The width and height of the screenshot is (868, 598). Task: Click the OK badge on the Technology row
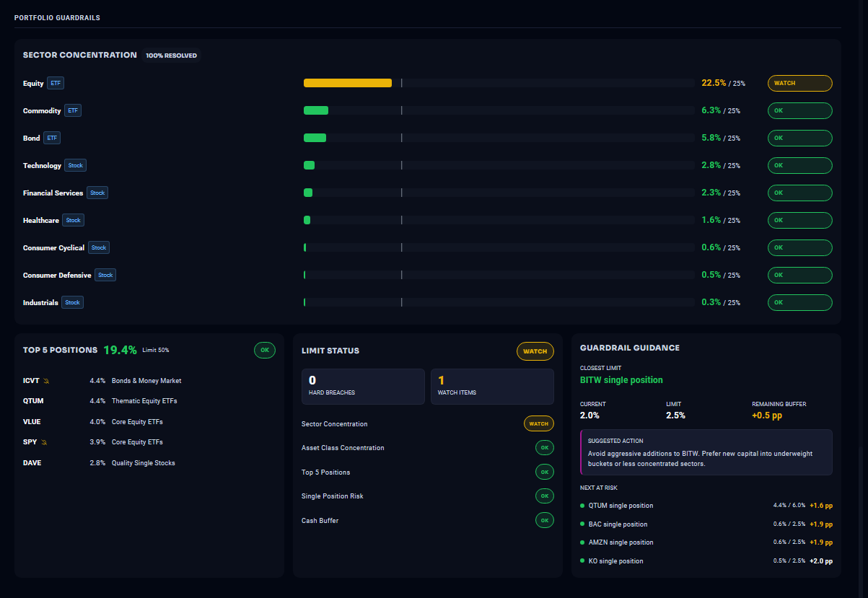click(x=800, y=165)
